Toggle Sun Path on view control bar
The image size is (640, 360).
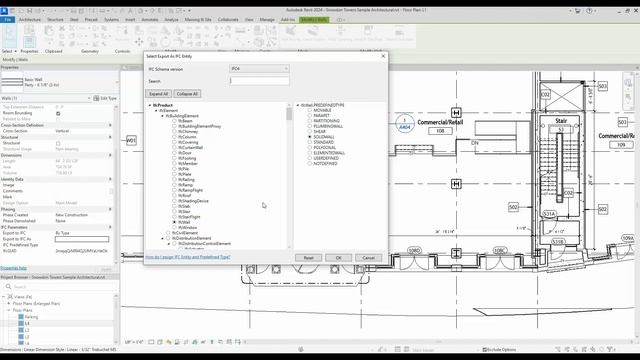click(169, 342)
